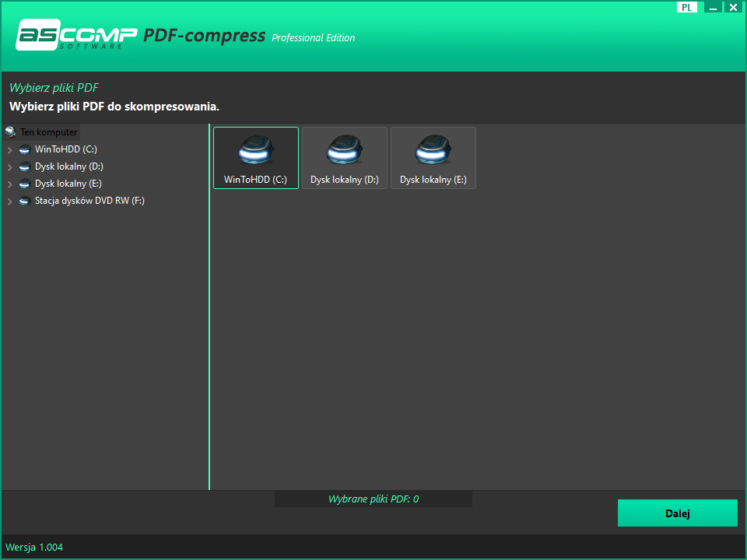Screen dimensions: 747x560
Task: Expand the WinToHDD (C:) tree node
Action: click(x=9, y=150)
